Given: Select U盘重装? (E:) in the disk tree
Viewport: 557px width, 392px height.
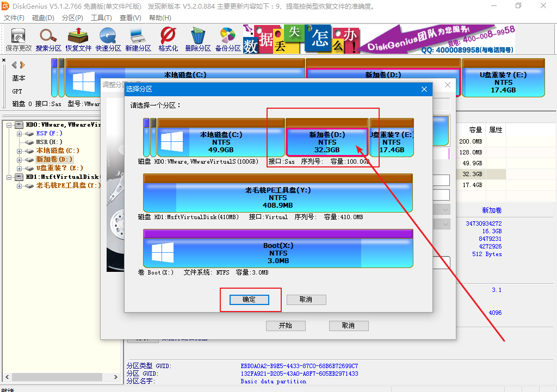Looking at the screenshot, I should (59, 168).
